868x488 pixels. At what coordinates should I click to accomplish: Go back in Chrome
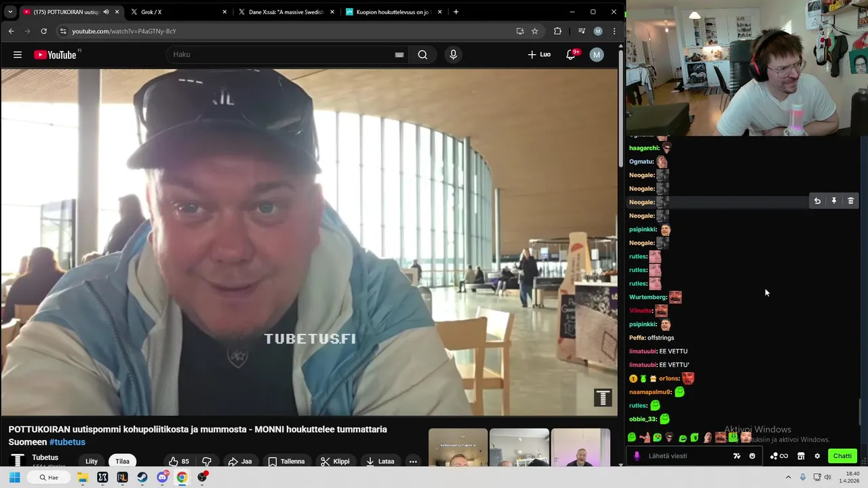(12, 31)
